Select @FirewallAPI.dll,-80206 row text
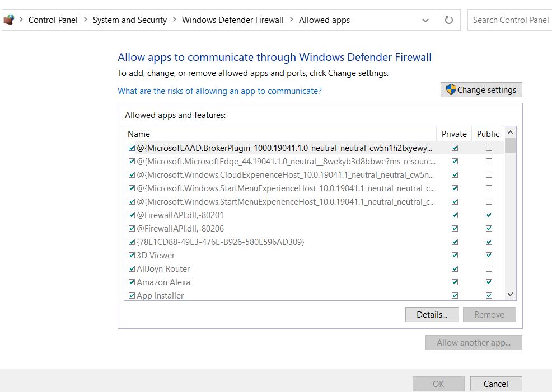This screenshot has width=552, height=392. (180, 229)
